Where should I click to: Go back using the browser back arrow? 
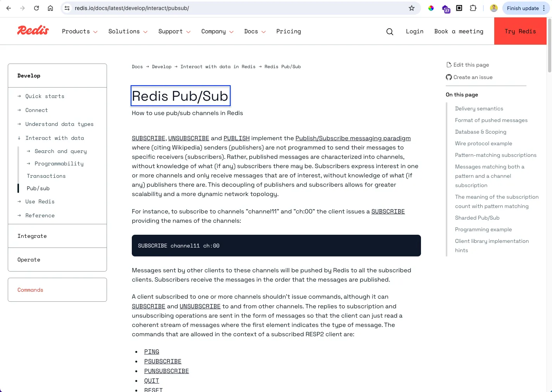pyautogui.click(x=9, y=8)
